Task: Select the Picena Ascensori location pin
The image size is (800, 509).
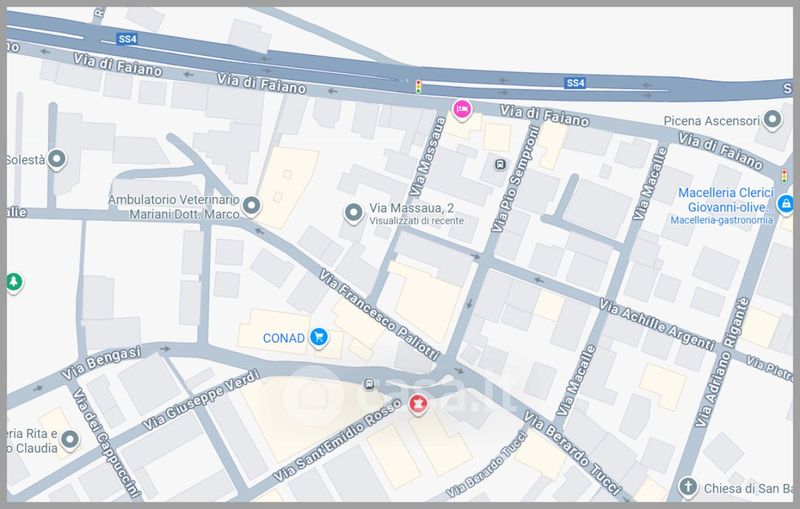Action: pos(772,122)
